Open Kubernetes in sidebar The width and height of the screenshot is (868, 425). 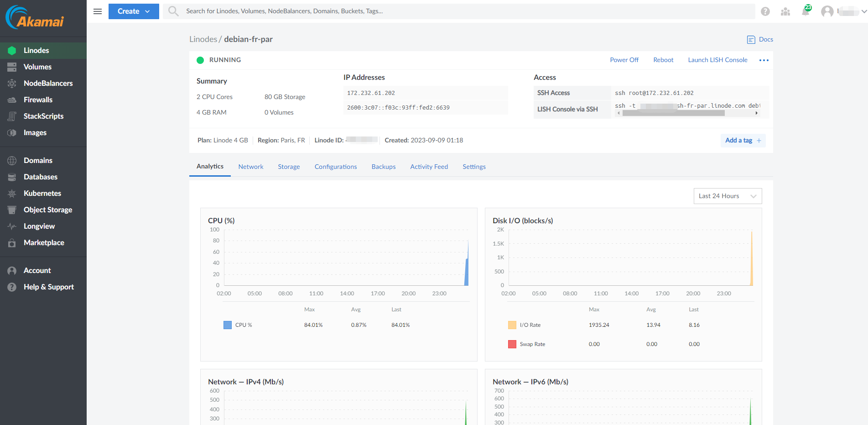coord(43,193)
